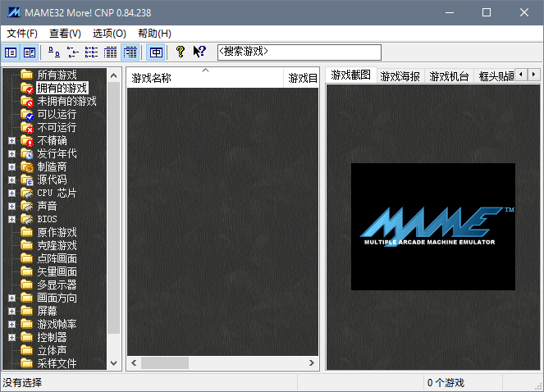Expand the 发行年代 tree node

(11, 154)
